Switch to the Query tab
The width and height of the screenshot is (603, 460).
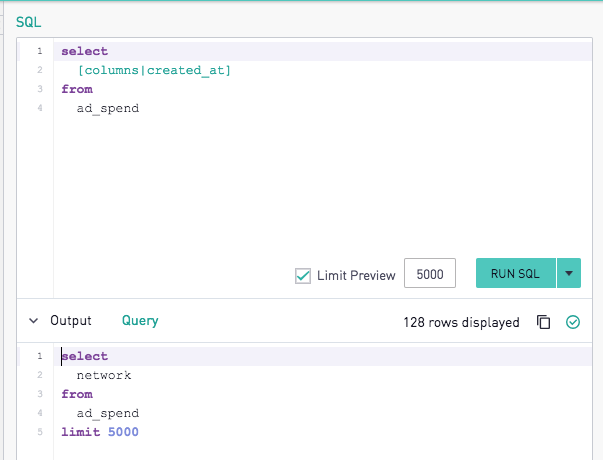click(x=140, y=321)
